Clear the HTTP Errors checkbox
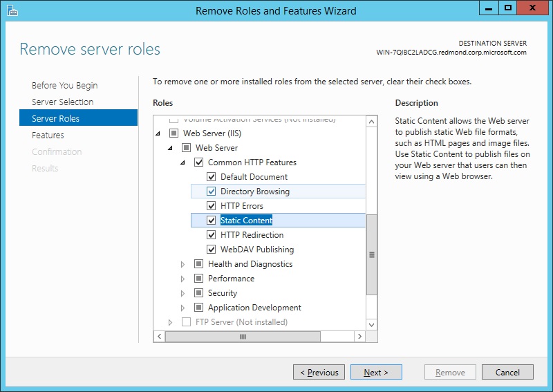553x392 pixels. pyautogui.click(x=211, y=205)
